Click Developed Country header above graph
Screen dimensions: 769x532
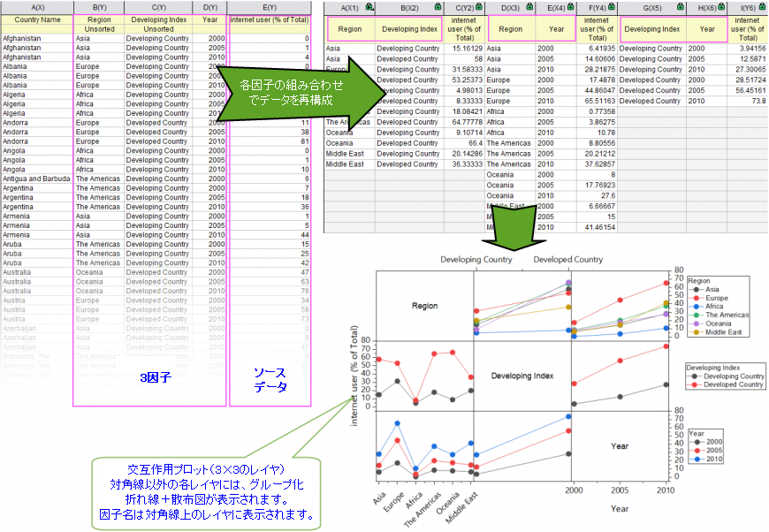click(568, 260)
